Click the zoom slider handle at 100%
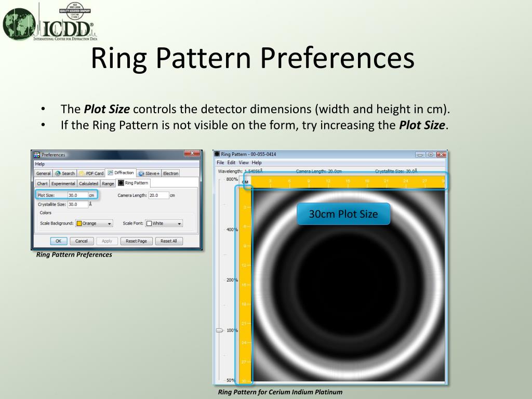Viewport: 532px width, 399px height. coord(220,330)
